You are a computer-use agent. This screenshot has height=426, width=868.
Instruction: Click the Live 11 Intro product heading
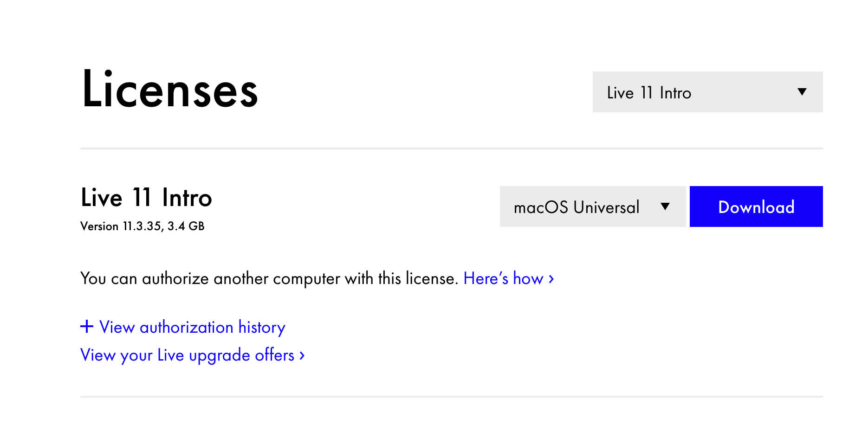point(146,198)
